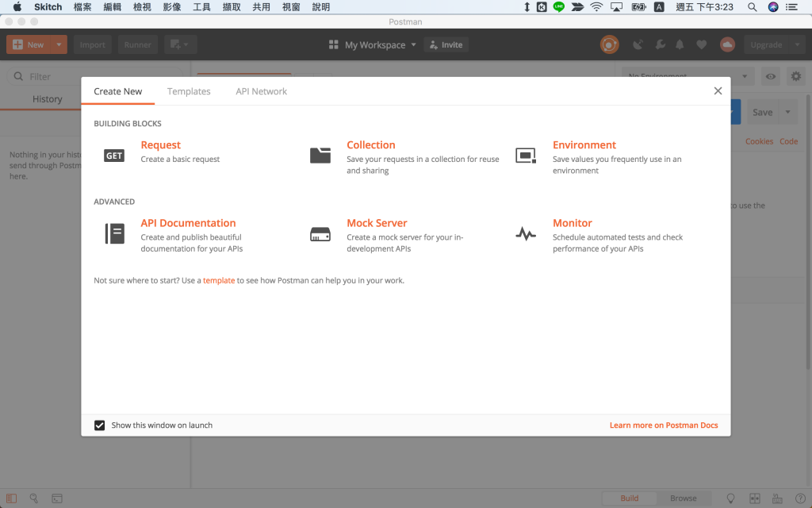Open the 工具 menu
This screenshot has height=508, width=812.
click(201, 6)
